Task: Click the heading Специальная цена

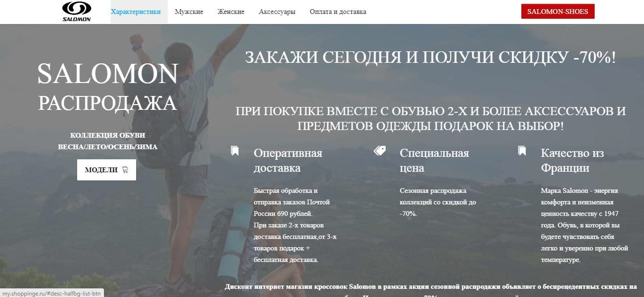Action: 434,160
